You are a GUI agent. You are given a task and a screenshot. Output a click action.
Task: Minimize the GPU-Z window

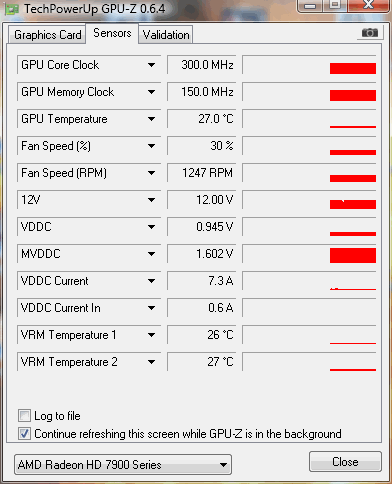(310, 6)
